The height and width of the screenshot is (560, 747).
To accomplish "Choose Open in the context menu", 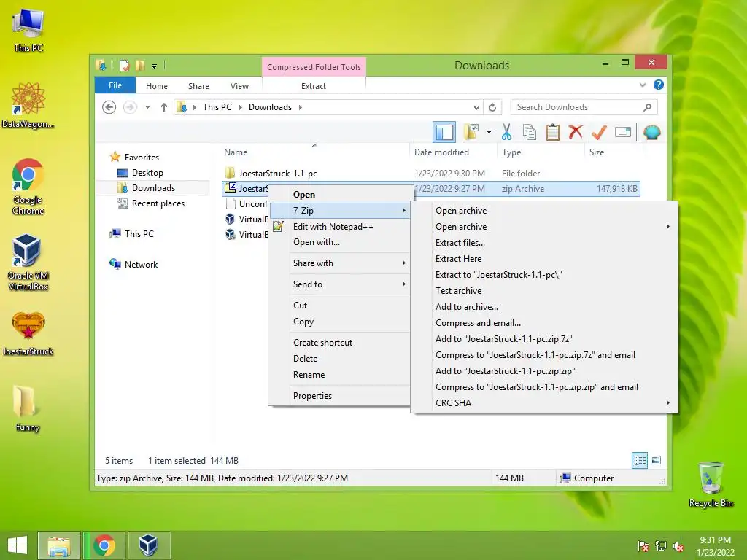I will pos(341,194).
